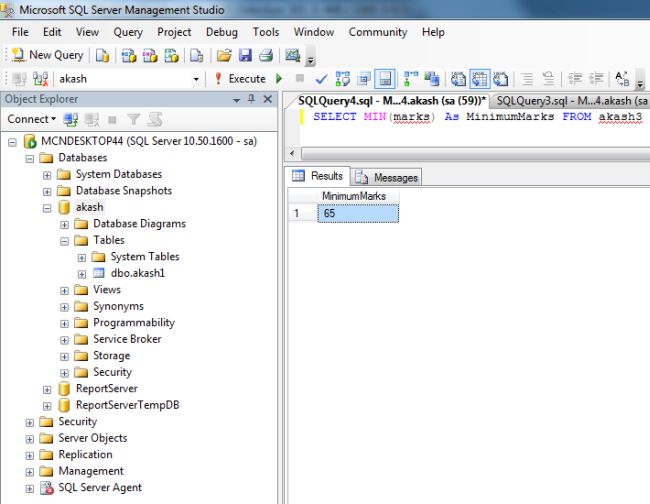
Task: Expand the Views folder
Action: pyautogui.click(x=64, y=291)
